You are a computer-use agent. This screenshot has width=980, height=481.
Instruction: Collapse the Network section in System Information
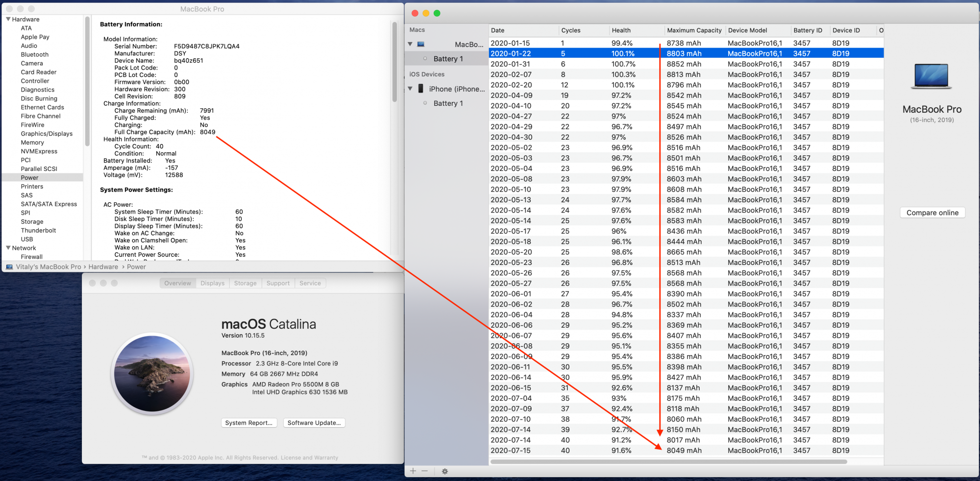pyautogui.click(x=8, y=248)
